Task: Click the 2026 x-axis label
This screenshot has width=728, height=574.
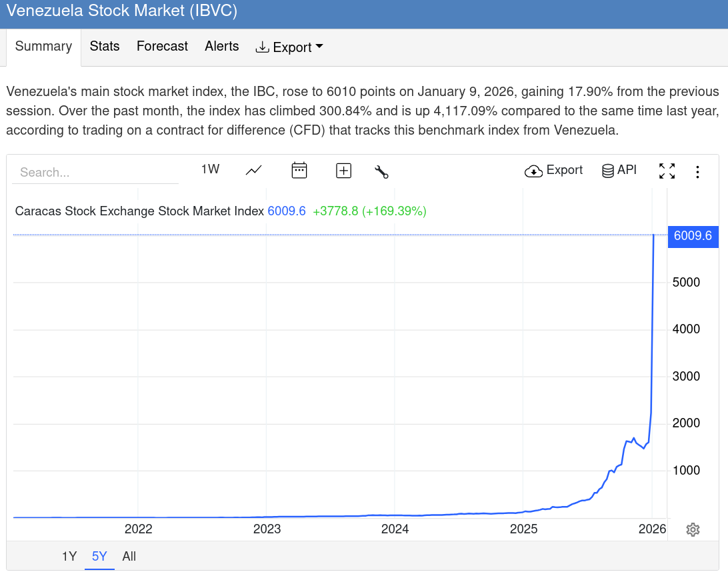Action: (652, 529)
